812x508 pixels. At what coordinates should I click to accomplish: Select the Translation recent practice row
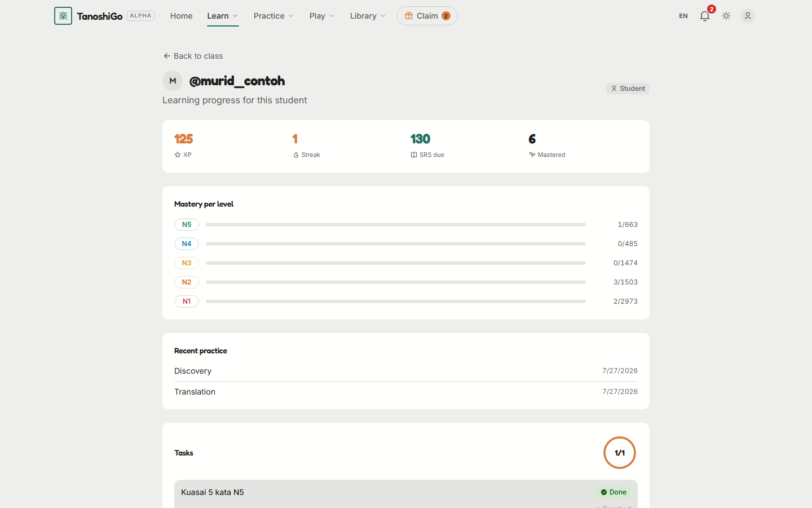point(406,392)
